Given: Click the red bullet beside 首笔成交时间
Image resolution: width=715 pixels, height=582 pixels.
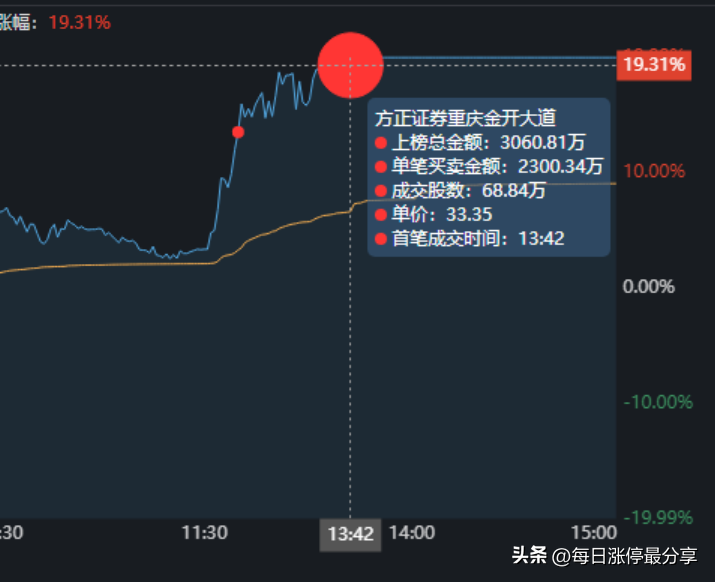Looking at the screenshot, I should click(381, 239).
